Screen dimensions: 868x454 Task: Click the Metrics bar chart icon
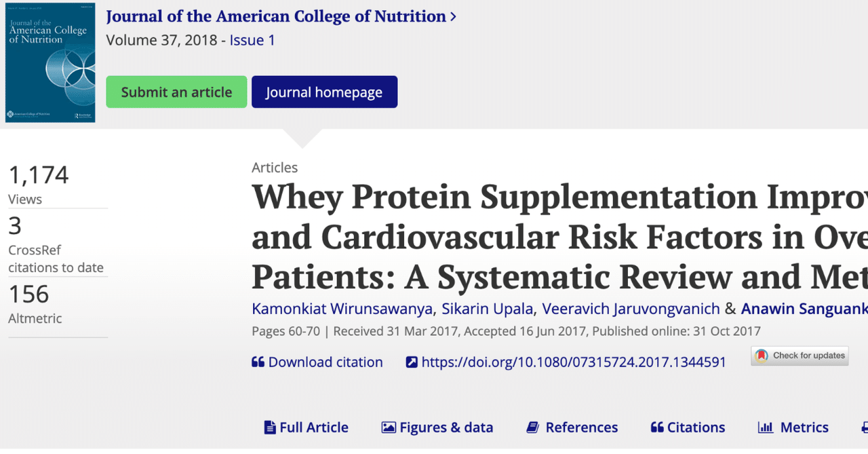coord(766,428)
